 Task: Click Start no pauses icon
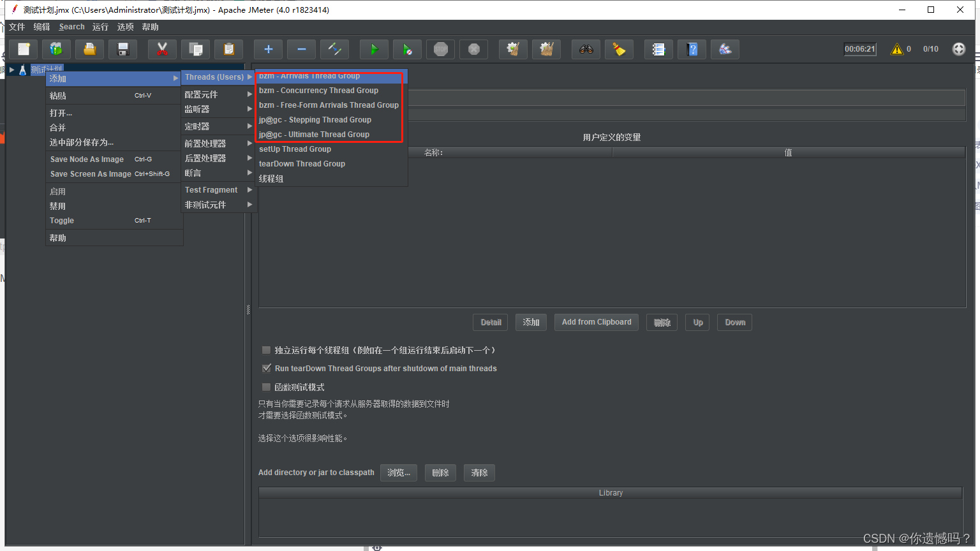408,49
